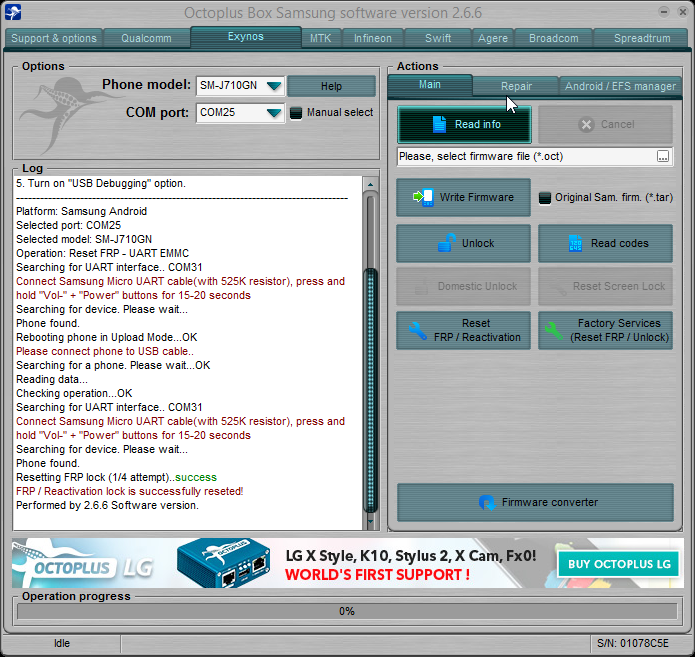Toggle the Manual select checkbox

click(296, 113)
